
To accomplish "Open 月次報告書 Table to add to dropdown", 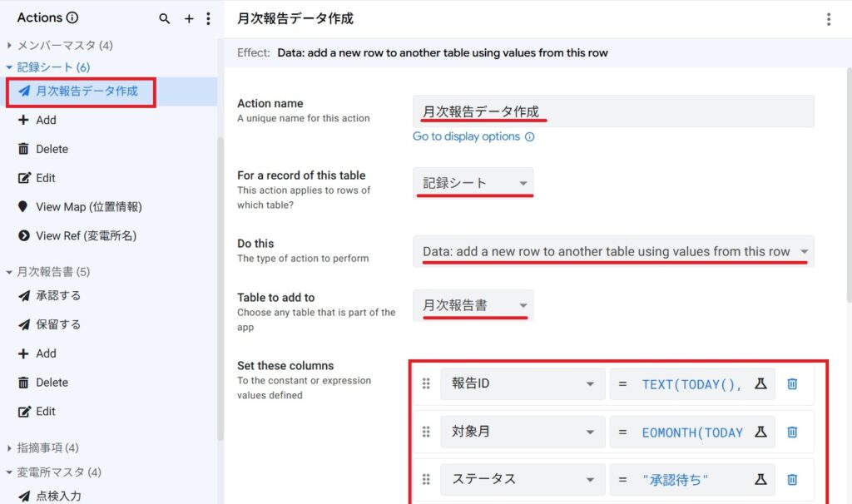I will click(473, 305).
